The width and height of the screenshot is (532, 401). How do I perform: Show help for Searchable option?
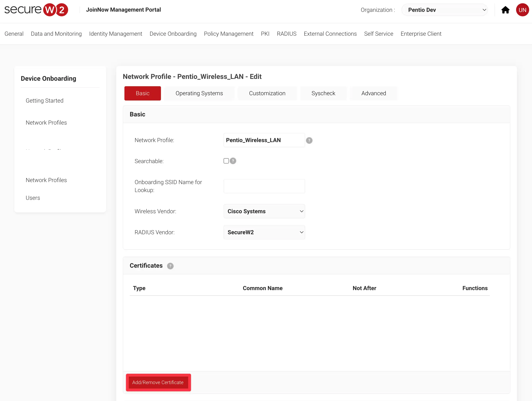(233, 161)
